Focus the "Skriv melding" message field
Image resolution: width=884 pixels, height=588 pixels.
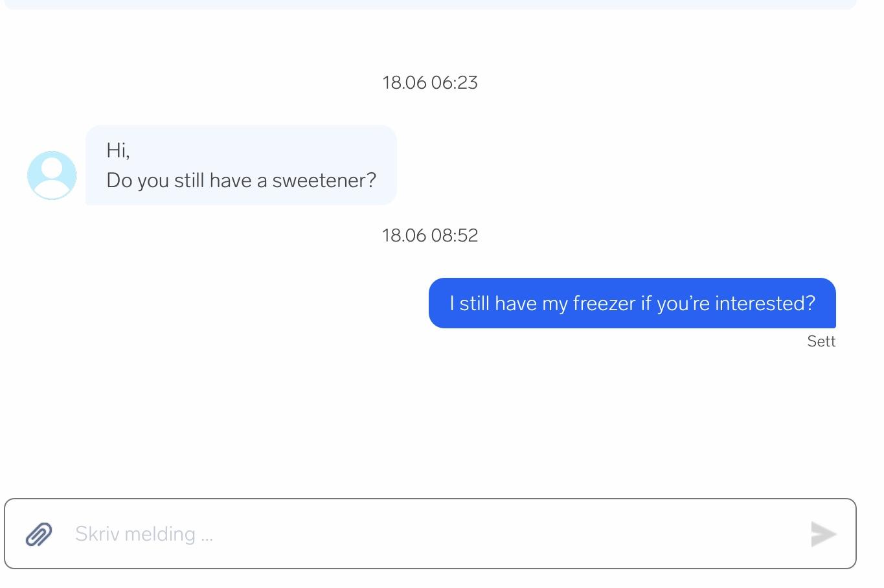(x=430, y=534)
